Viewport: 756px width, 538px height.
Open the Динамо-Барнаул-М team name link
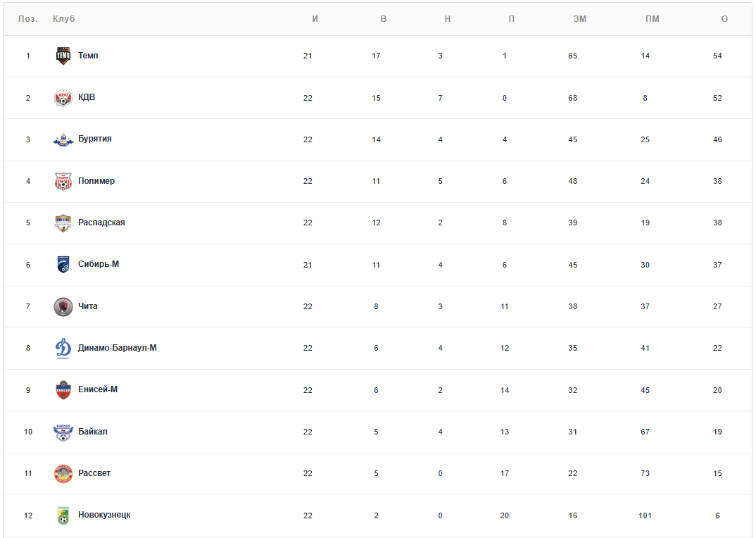click(x=117, y=348)
